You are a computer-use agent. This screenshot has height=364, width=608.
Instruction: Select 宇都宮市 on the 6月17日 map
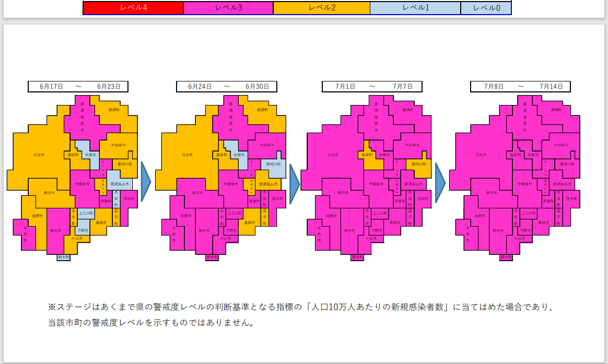pos(83,184)
